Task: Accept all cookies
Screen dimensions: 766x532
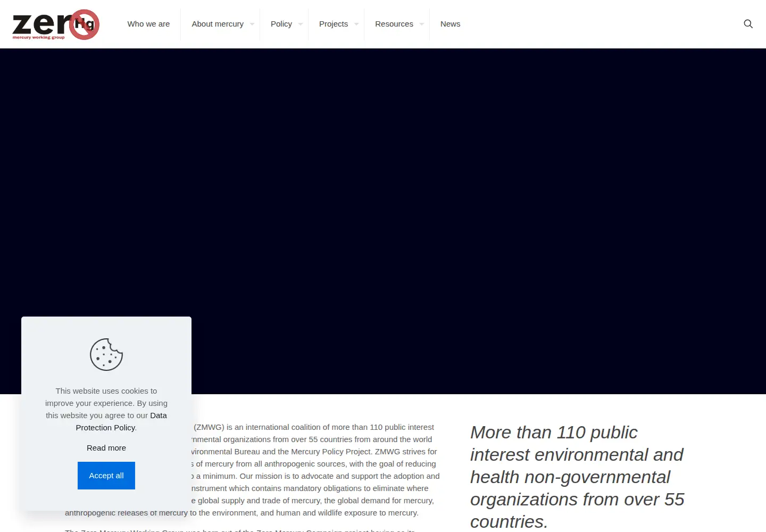Action: click(106, 476)
